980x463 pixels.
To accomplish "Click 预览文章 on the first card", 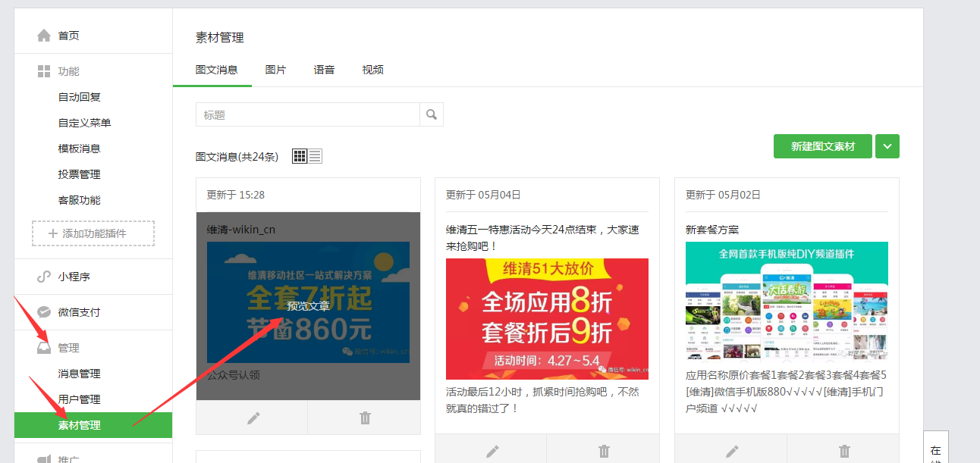I will point(308,306).
